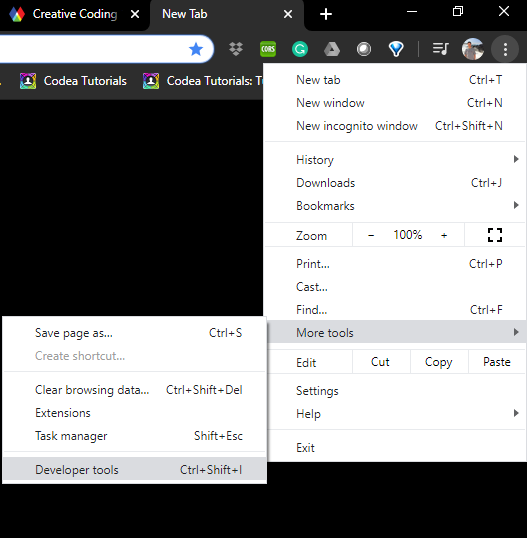Minimize the Chrome window

[x=412, y=12]
